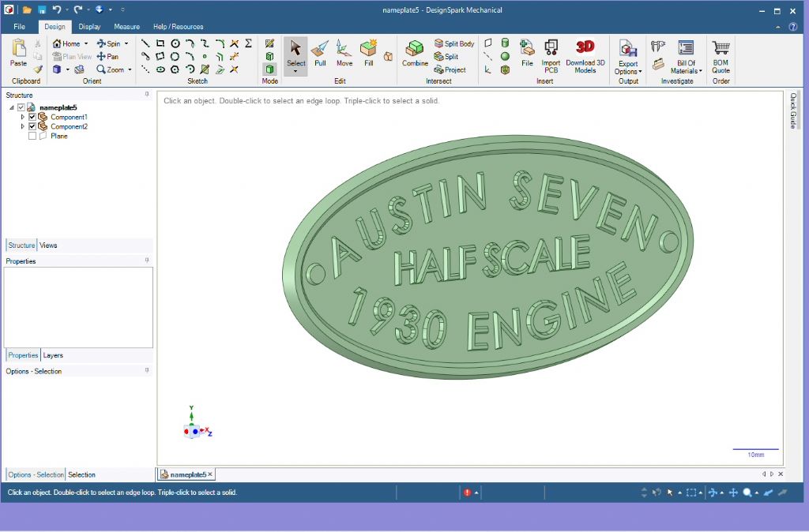The image size is (809, 532).
Task: Switch to the Display ribbon tab
Action: (x=89, y=27)
